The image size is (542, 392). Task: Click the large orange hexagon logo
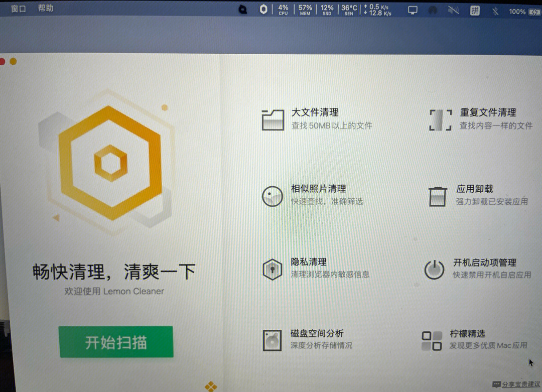click(x=110, y=163)
